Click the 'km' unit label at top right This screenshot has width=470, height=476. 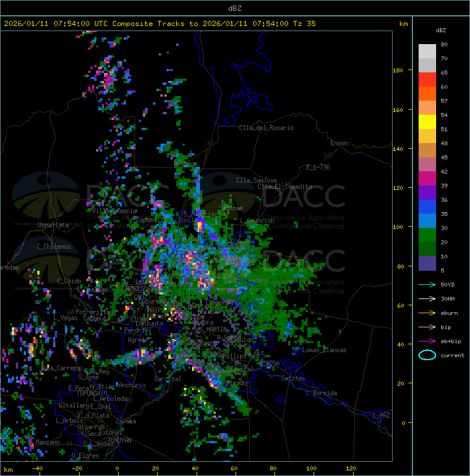click(403, 24)
